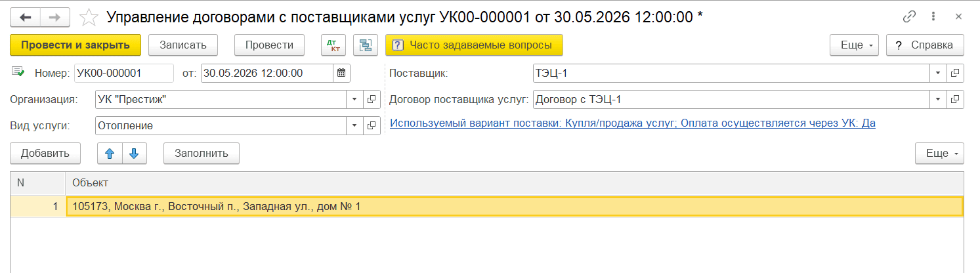Open the top Еще menu
This screenshot has height=273, width=980.
(855, 45)
